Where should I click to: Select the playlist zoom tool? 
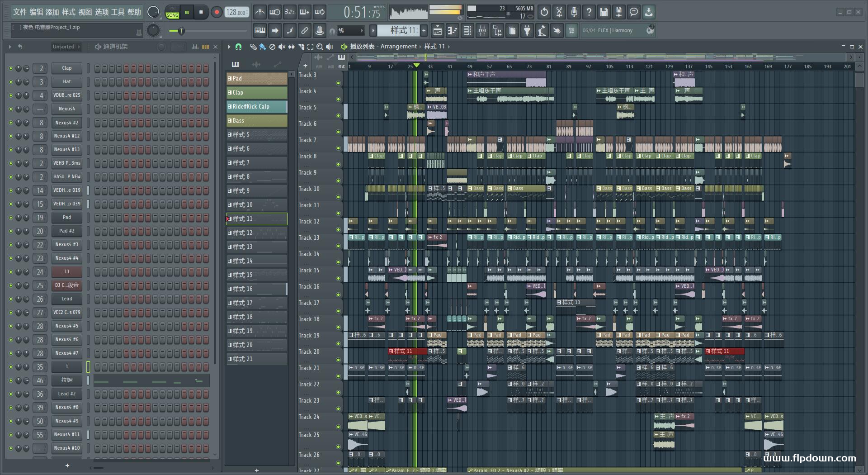[x=320, y=47]
